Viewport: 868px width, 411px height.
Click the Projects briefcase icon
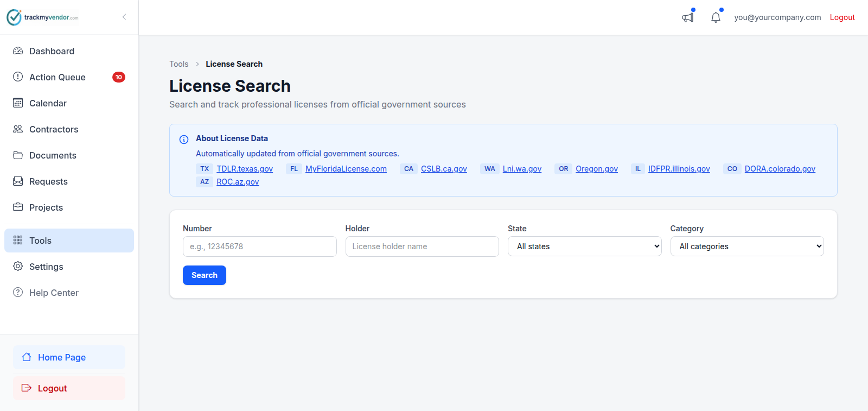point(18,207)
